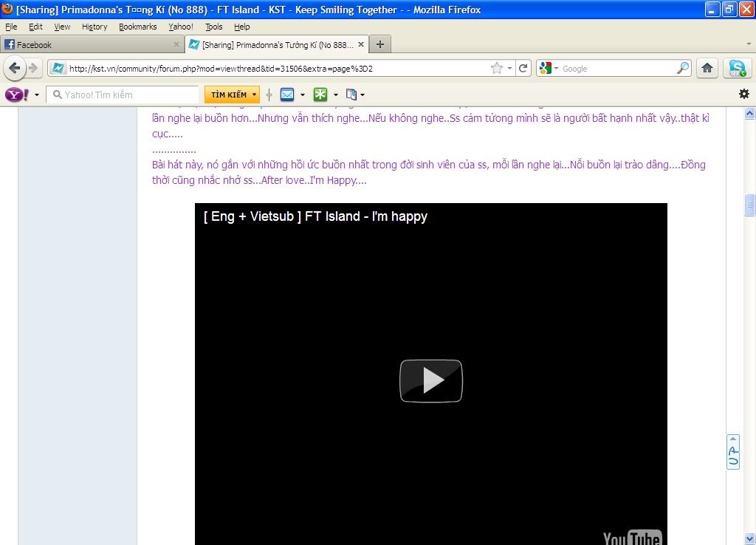Viewport: 756px width, 545px height.
Task: Expand the Yahoo! logo dropdown arrow
Action: coord(37,95)
